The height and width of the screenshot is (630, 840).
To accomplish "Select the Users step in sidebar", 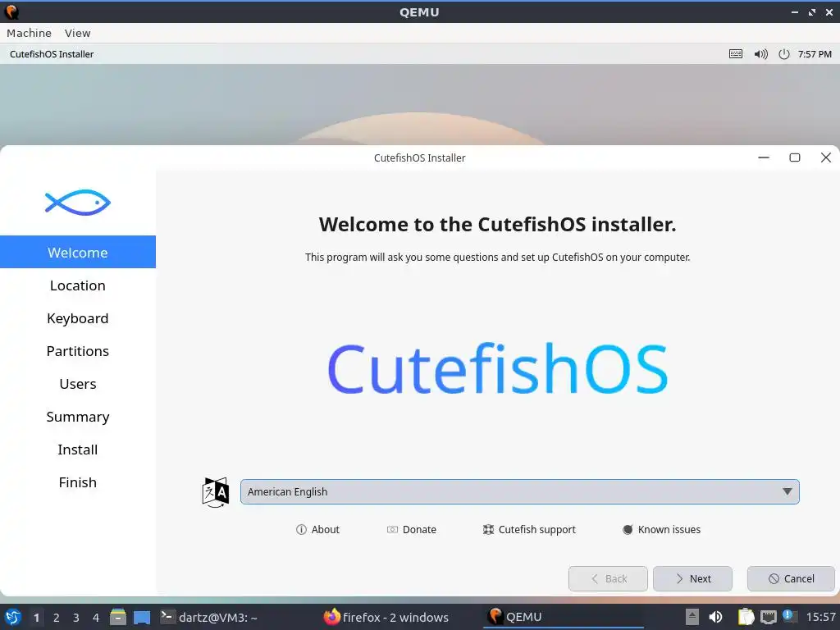I will pyautogui.click(x=78, y=384).
